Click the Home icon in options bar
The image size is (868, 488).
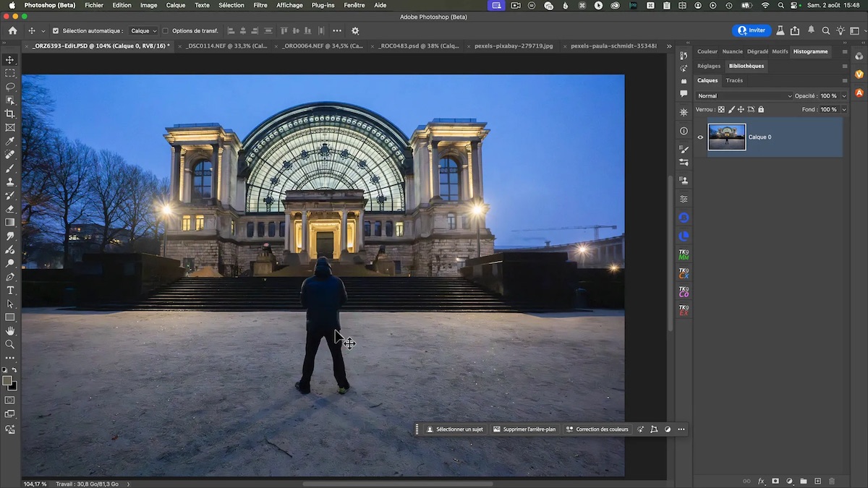pyautogui.click(x=12, y=31)
